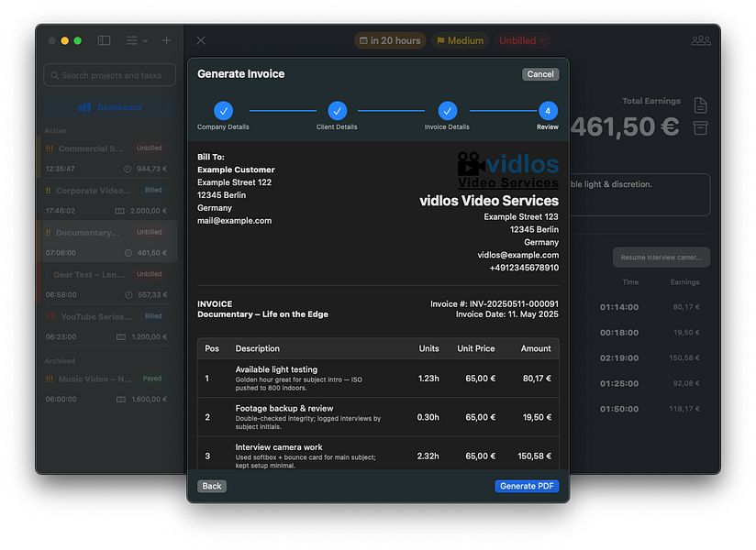Jump to Invoice Details step circle
This screenshot has height=550, width=756.
tap(447, 111)
